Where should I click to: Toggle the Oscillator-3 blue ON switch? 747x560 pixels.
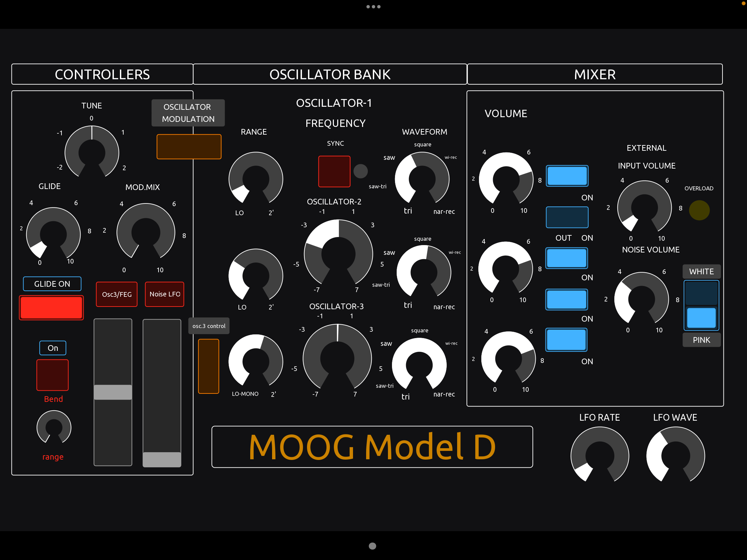click(566, 340)
